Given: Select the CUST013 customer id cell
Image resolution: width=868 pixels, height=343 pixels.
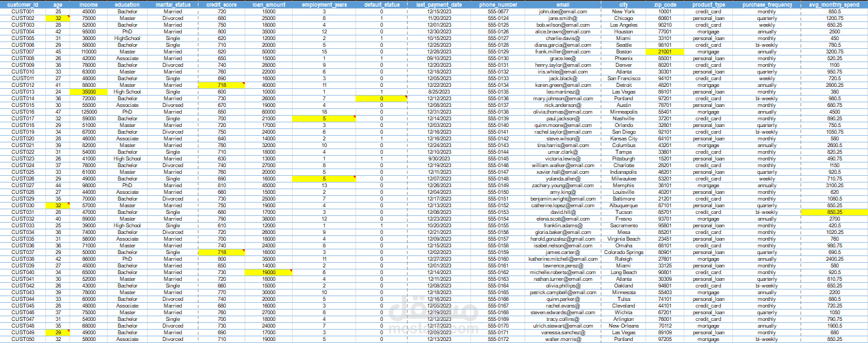Looking at the screenshot, I should click(x=23, y=92).
